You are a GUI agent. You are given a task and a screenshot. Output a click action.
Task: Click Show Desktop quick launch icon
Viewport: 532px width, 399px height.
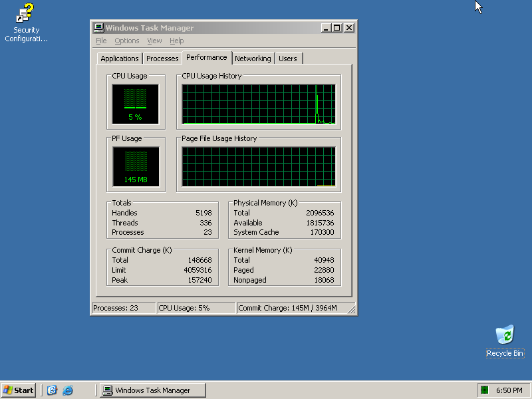(x=53, y=390)
